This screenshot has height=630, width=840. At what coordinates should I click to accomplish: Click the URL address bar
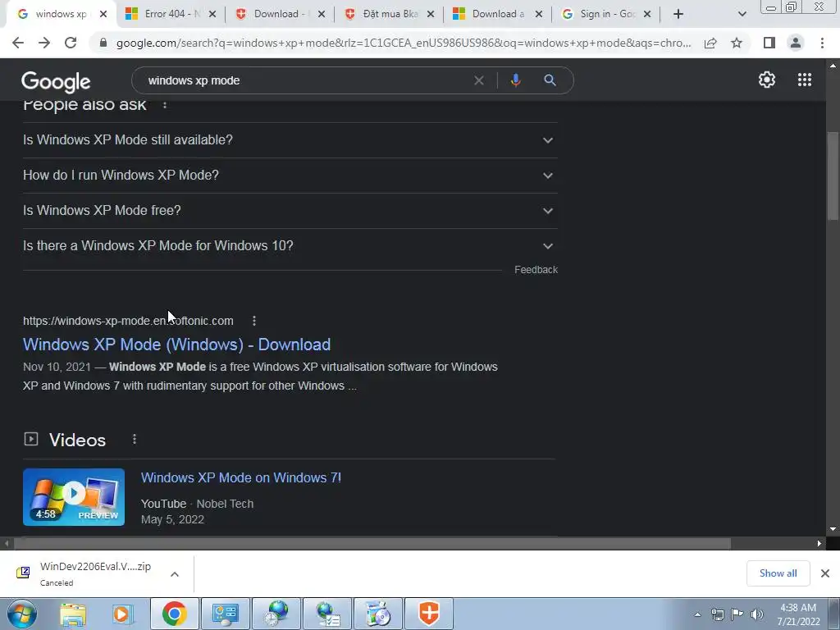pyautogui.click(x=404, y=43)
